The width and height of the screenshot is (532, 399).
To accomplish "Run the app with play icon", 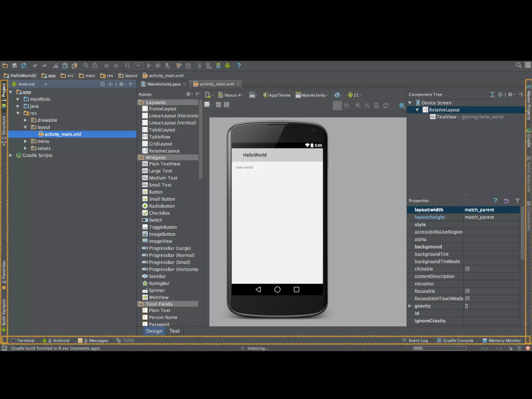I will coord(149,66).
